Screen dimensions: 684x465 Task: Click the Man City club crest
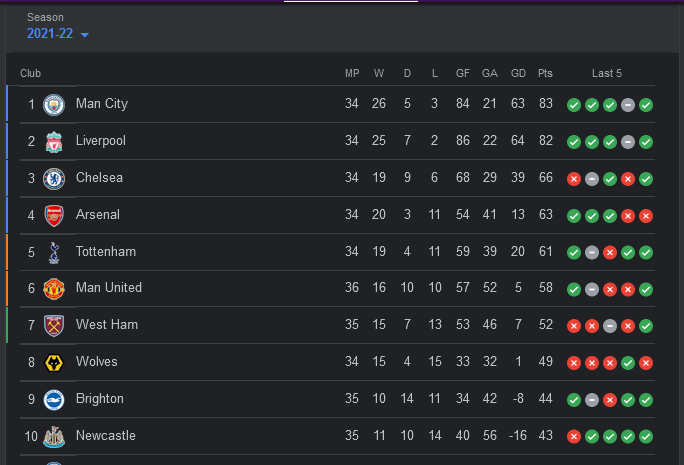54,105
